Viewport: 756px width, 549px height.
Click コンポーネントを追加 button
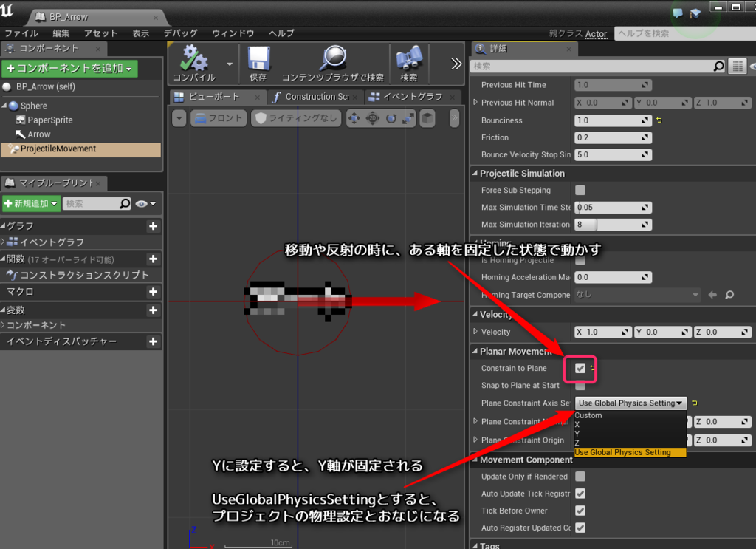pos(70,69)
